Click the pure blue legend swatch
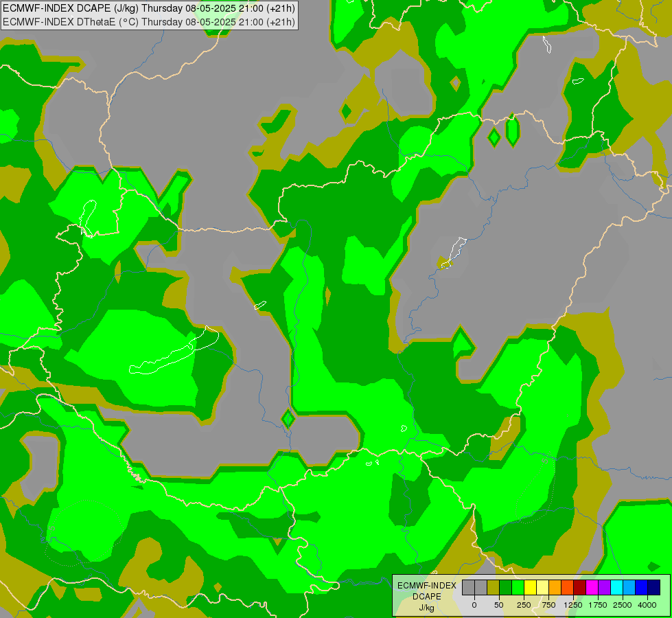This screenshot has width=672, height=618. 642,587
